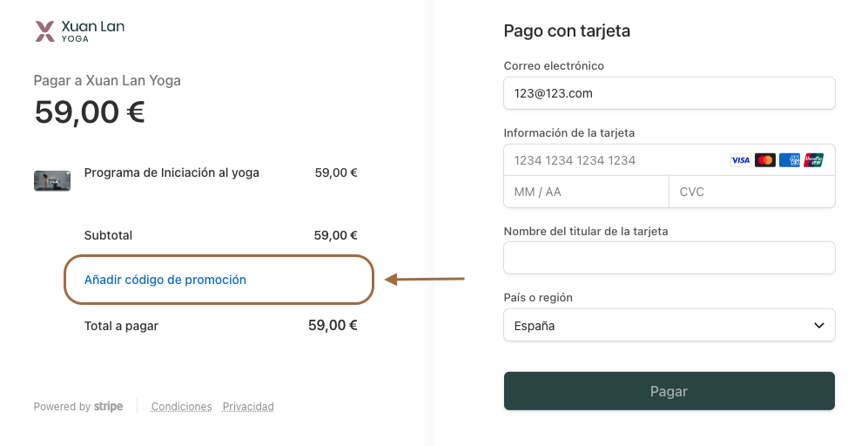Click the UnionPay card icon
Image resolution: width=868 pixels, height=446 pixels.
(814, 160)
